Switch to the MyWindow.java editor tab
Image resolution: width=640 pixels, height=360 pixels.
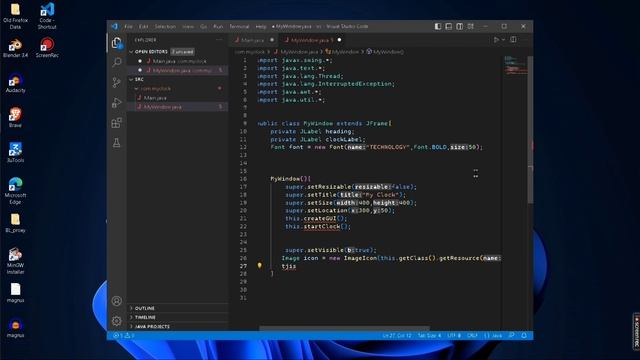pyautogui.click(x=312, y=40)
